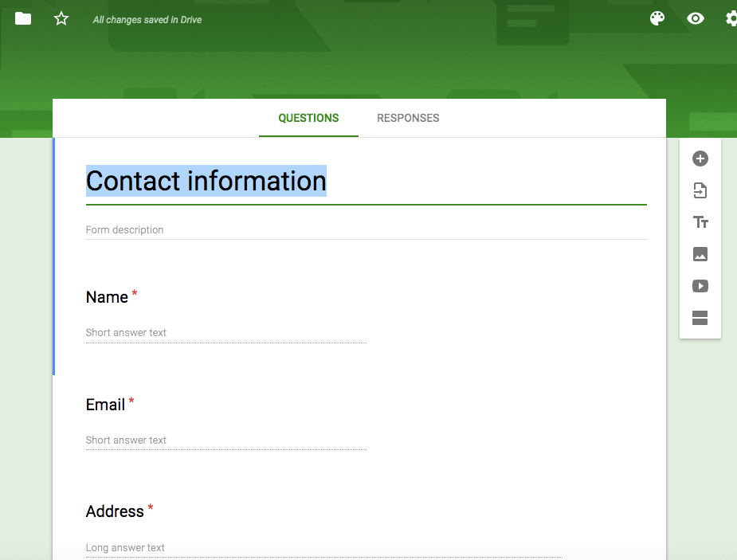Open the Move to folder icon
The width and height of the screenshot is (737, 560).
23,19
